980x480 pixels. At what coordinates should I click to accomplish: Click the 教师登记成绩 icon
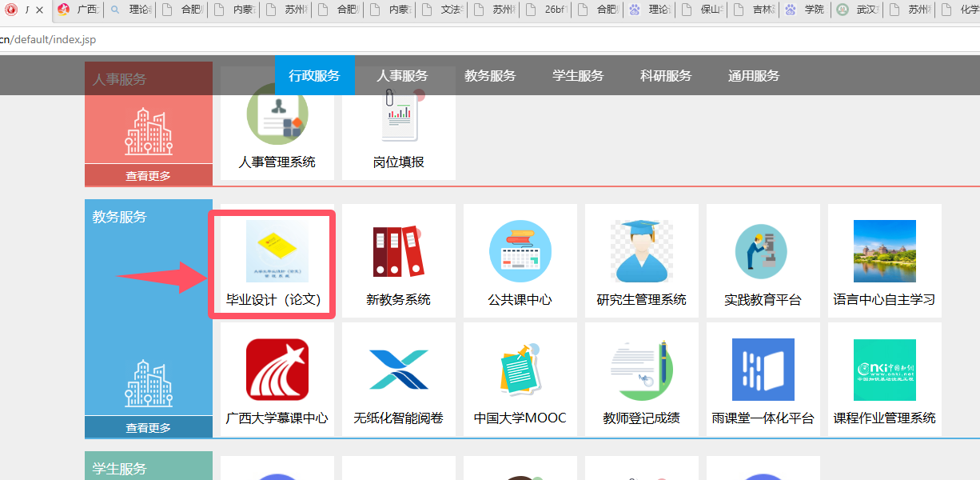[x=641, y=370]
